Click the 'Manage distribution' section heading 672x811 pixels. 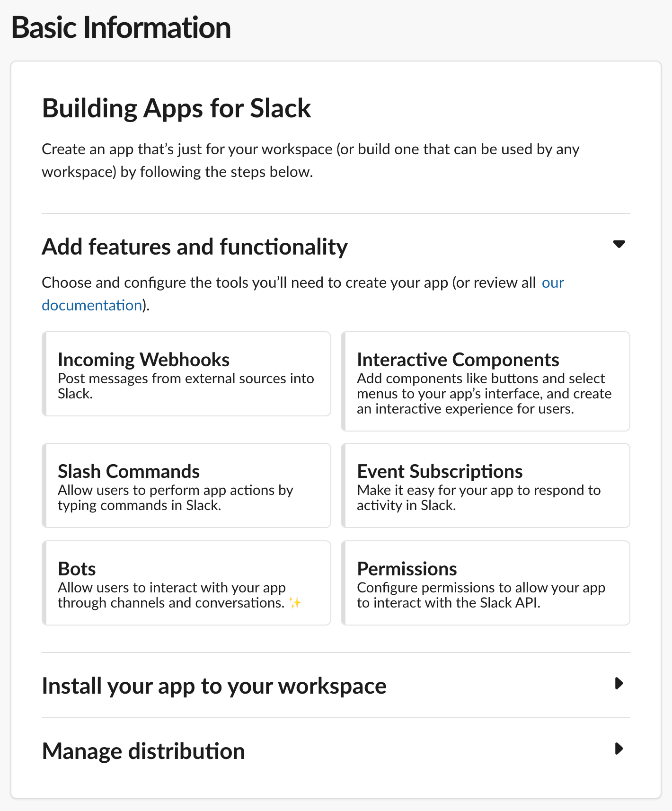click(143, 751)
